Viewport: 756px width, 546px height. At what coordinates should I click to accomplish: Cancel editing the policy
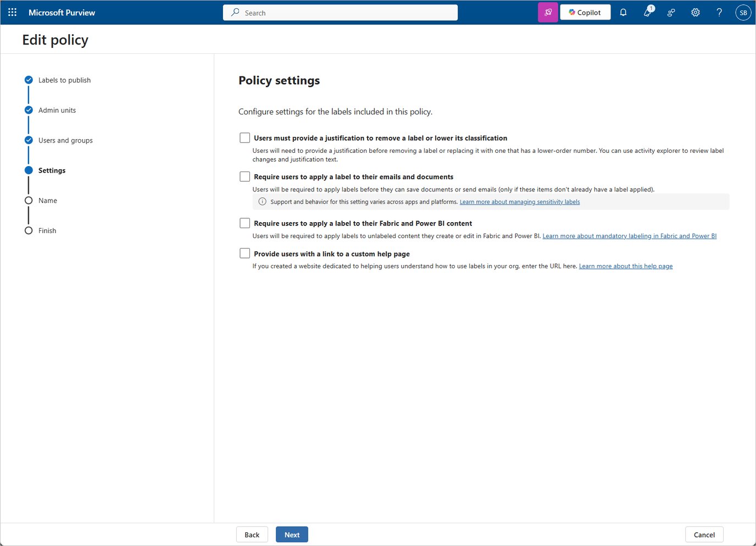click(x=704, y=534)
